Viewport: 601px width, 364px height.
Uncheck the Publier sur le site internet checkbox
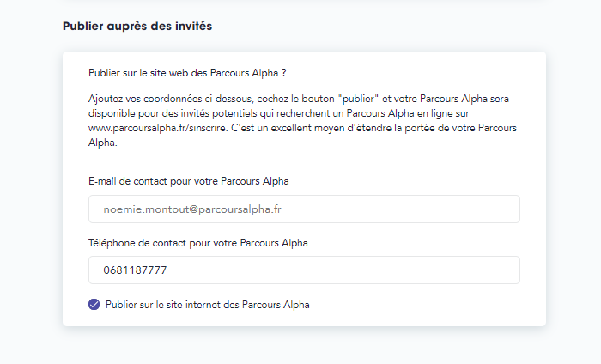tap(94, 305)
